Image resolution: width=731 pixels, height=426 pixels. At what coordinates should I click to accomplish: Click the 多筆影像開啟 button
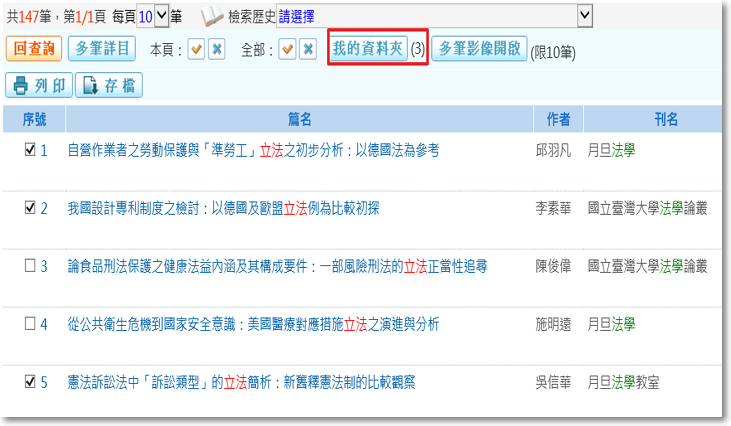point(479,49)
